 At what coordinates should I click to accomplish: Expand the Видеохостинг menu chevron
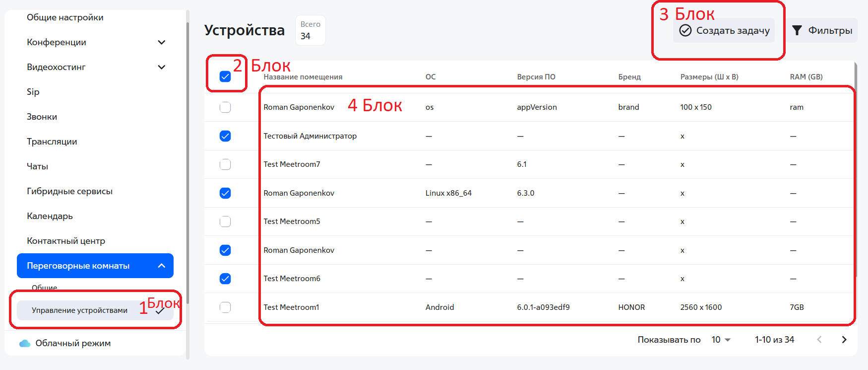pyautogui.click(x=161, y=67)
